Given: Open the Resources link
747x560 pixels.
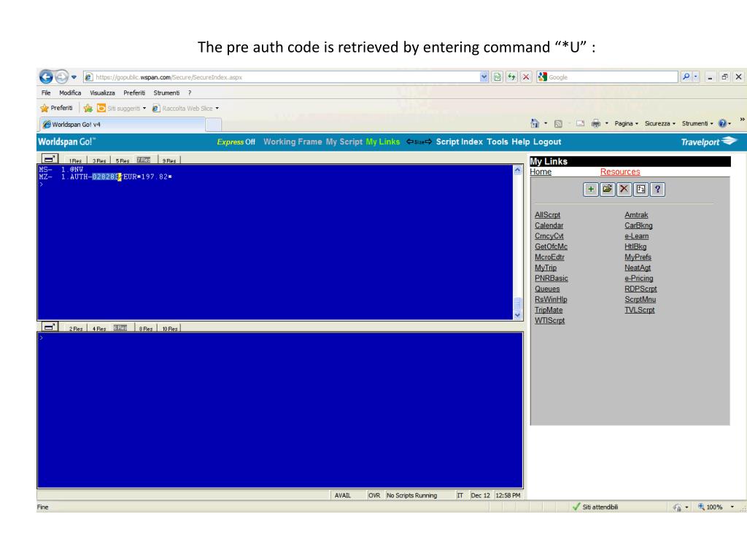Looking at the screenshot, I should (x=620, y=172).
